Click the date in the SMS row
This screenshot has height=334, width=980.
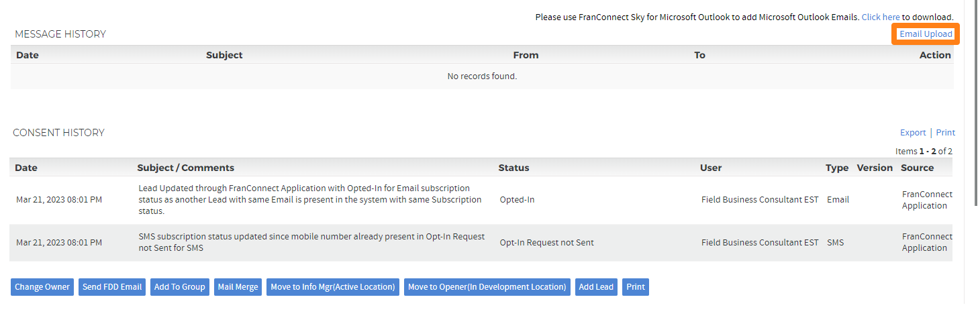(x=59, y=243)
